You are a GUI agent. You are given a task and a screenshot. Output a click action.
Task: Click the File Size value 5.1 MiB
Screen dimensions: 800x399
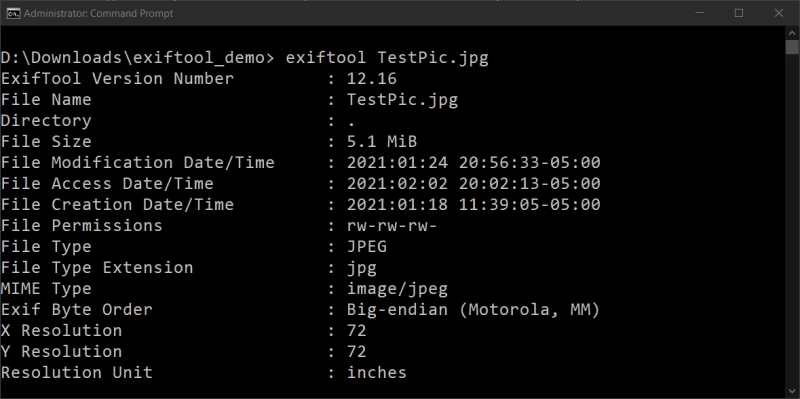tap(382, 141)
